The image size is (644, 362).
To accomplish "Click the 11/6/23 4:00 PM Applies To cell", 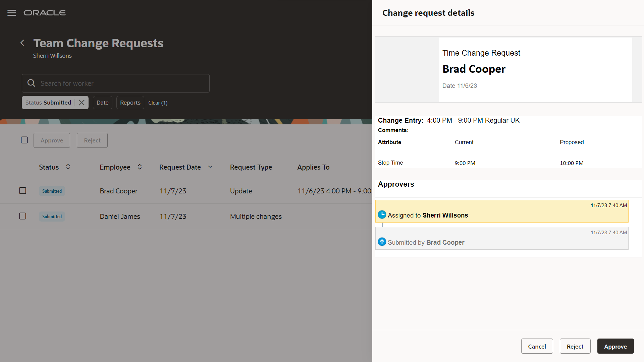I will click(x=334, y=191).
